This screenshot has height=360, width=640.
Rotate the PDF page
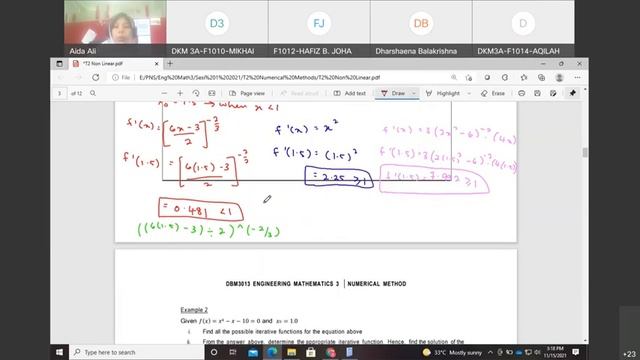[196, 93]
